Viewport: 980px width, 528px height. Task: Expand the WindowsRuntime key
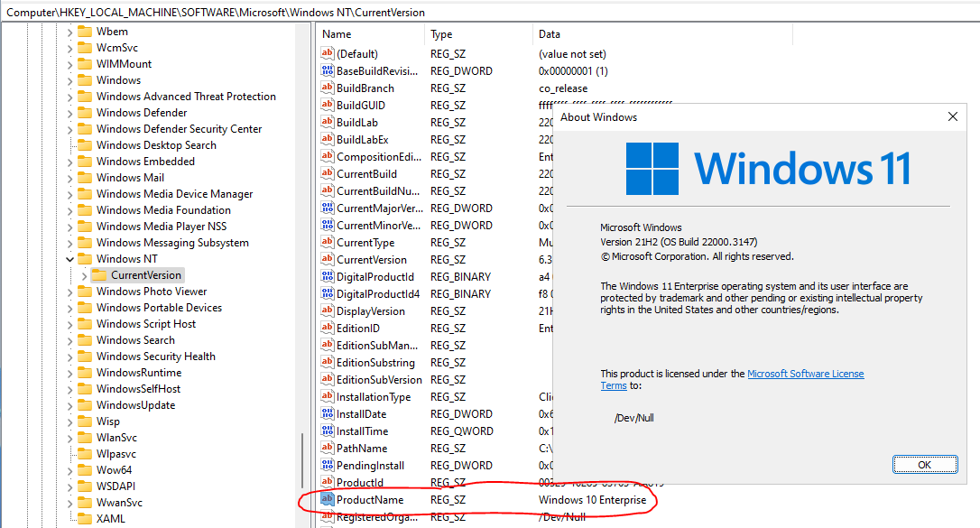pos(69,373)
